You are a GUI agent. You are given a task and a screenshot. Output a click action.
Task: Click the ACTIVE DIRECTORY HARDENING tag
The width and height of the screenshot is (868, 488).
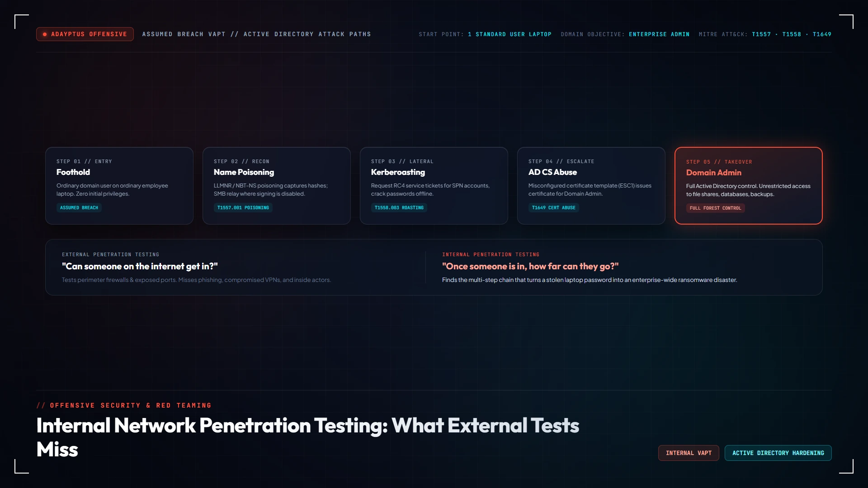point(778,453)
